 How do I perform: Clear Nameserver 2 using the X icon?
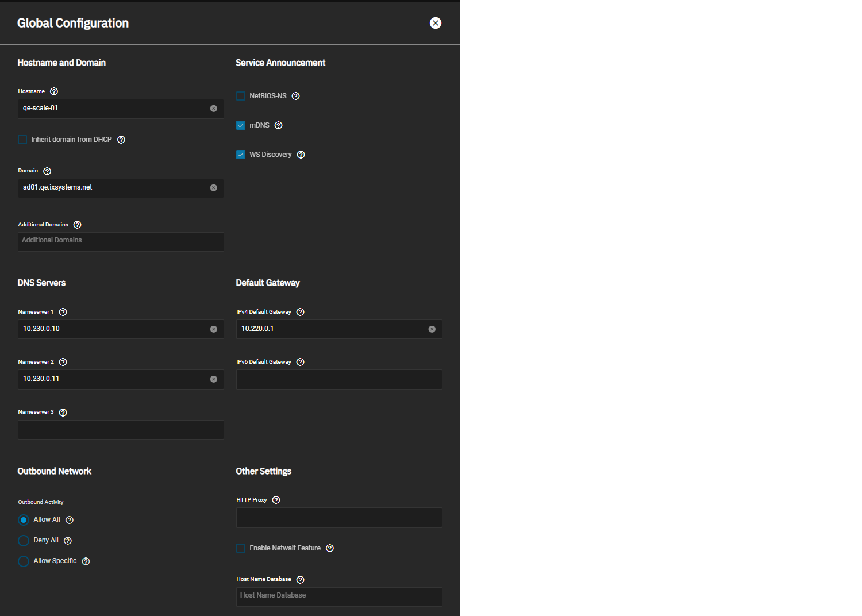pos(214,379)
